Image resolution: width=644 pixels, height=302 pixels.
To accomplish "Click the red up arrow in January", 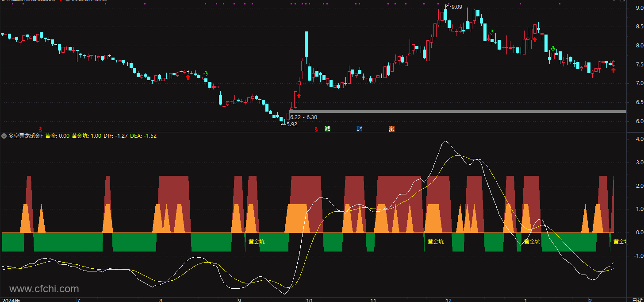I will (535, 39).
